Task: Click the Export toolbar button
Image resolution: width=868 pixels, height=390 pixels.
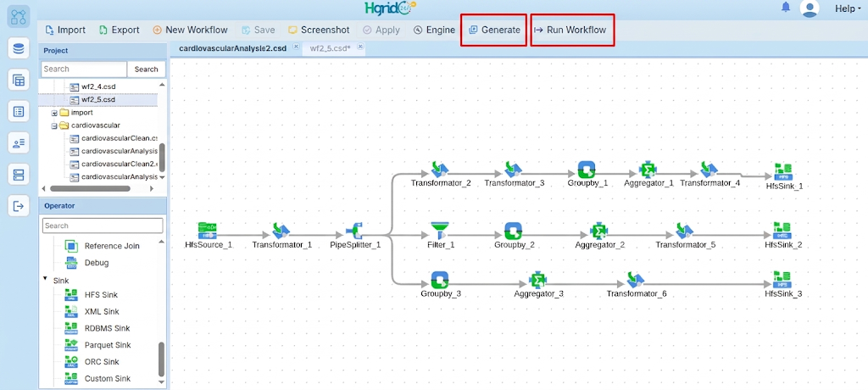Action: [x=119, y=30]
